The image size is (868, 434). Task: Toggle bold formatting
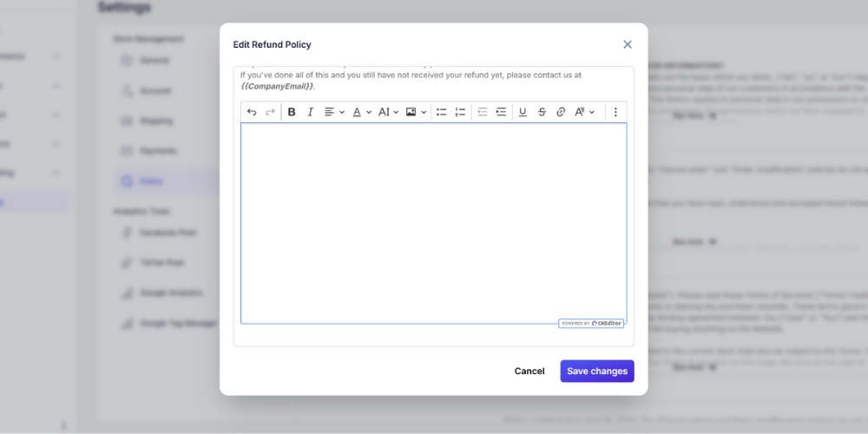[x=292, y=112]
